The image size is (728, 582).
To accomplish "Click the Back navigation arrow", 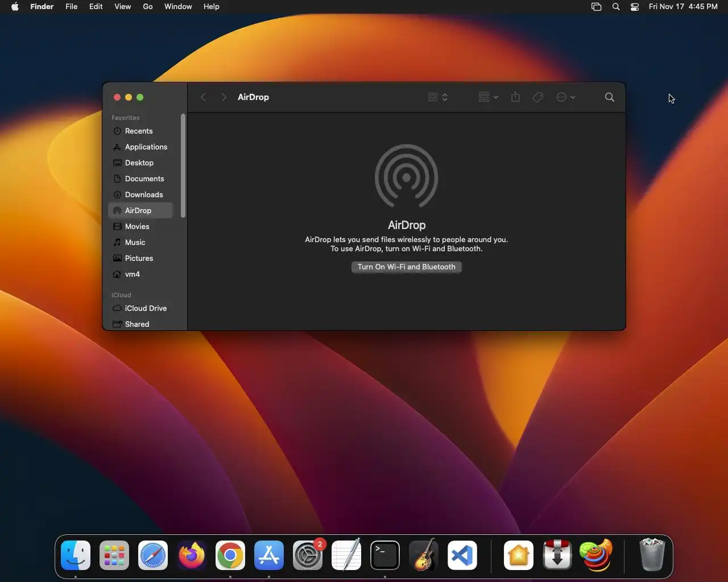I will tap(203, 97).
